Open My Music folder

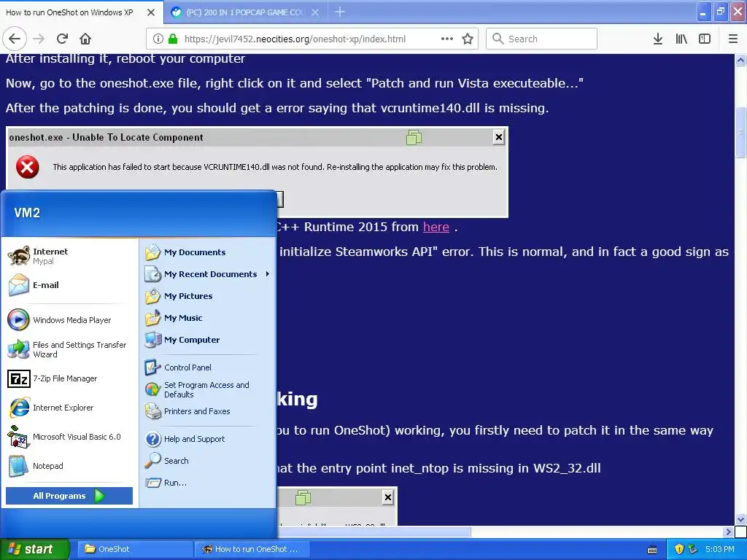[207, 318]
